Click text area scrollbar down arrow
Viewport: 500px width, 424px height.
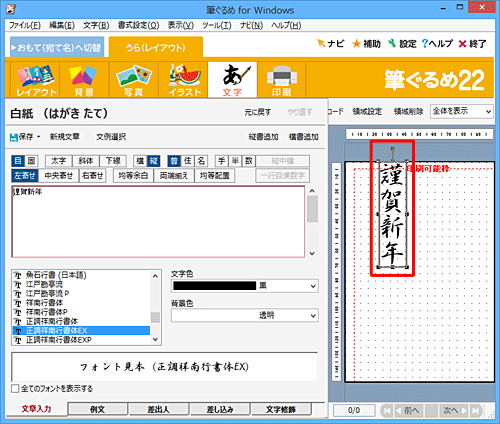tap(312, 253)
